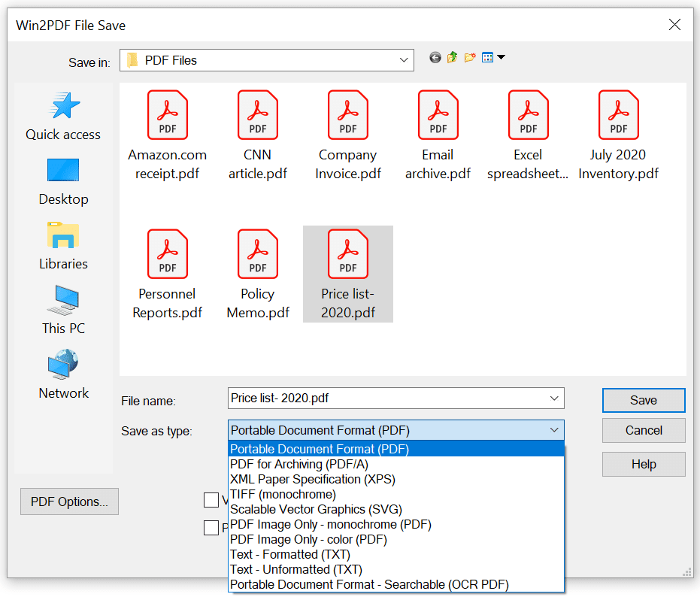The image size is (700, 600).
Task: Go up one folder level
Action: [452, 57]
